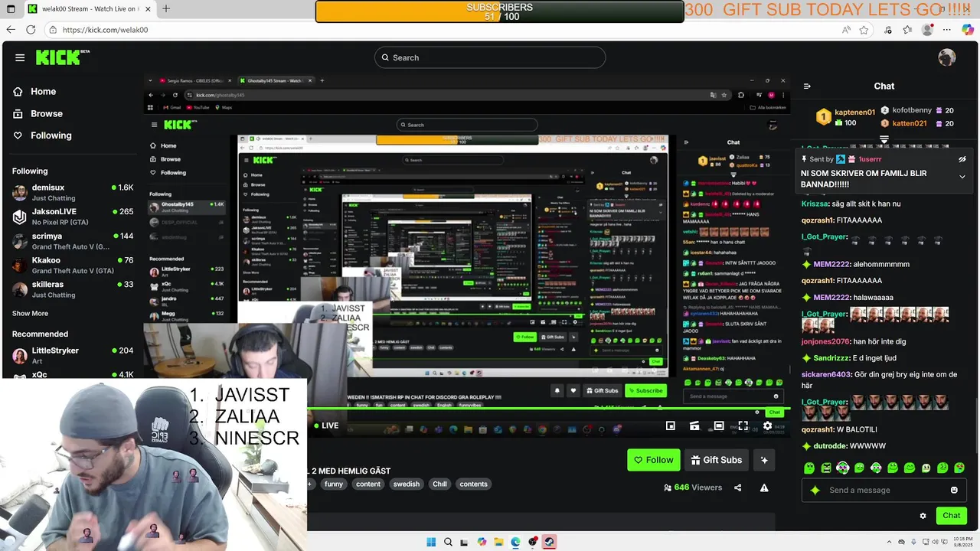Open JaksonLIVE channel in Following list
The width and height of the screenshot is (980, 551).
click(x=73, y=217)
